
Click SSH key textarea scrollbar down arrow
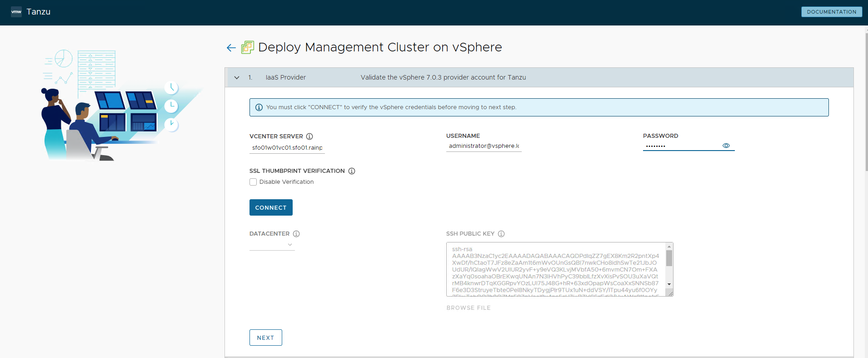click(669, 284)
